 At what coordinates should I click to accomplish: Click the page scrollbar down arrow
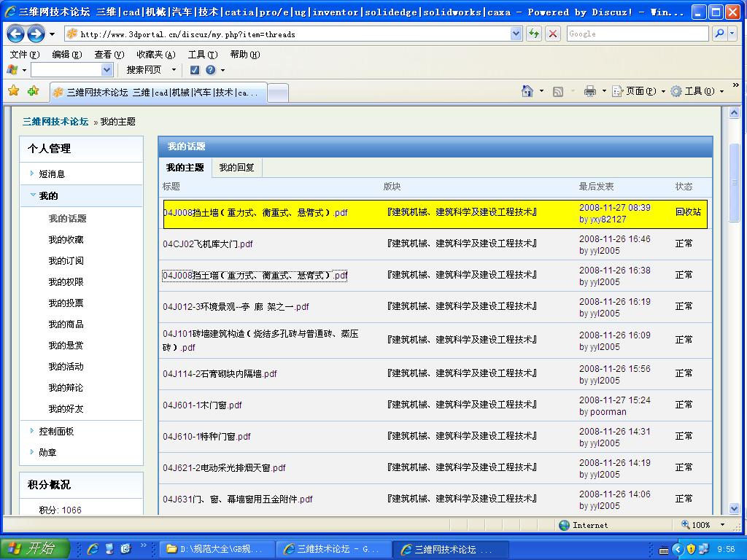(x=734, y=508)
